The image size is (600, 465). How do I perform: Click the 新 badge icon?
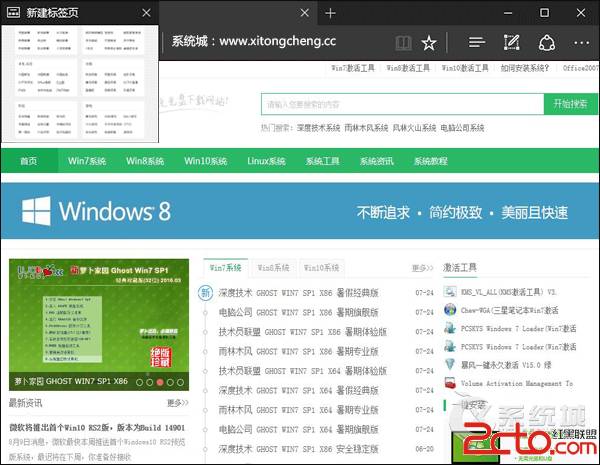pyautogui.click(x=205, y=293)
